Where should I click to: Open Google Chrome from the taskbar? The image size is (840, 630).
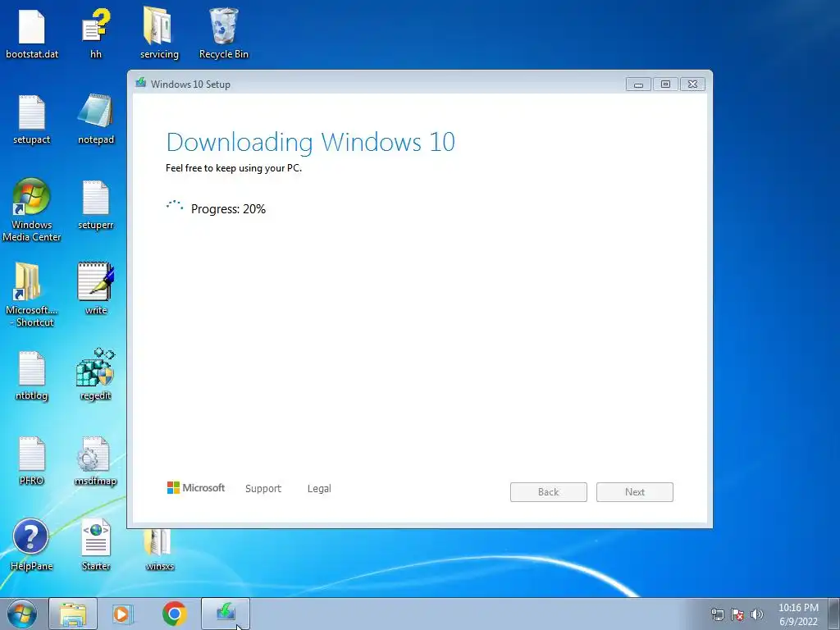coord(175,614)
